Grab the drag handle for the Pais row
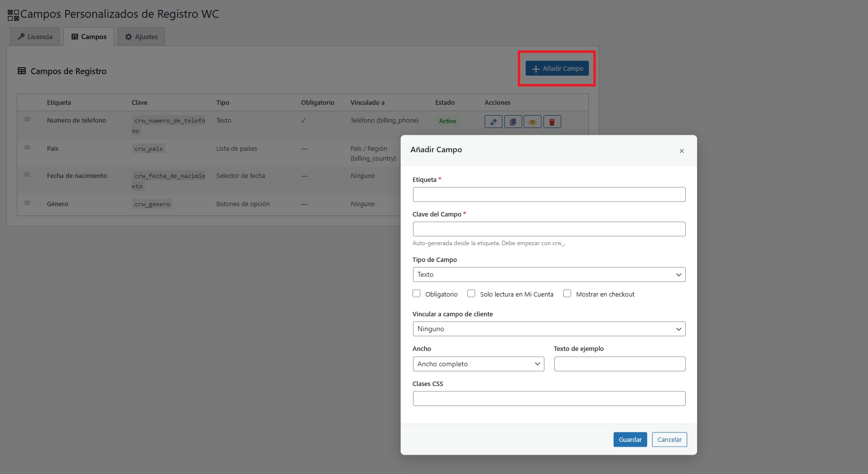 [27, 148]
